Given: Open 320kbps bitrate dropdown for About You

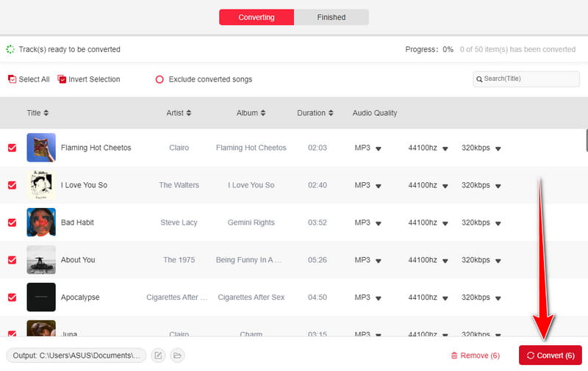Looking at the screenshot, I should coord(498,261).
